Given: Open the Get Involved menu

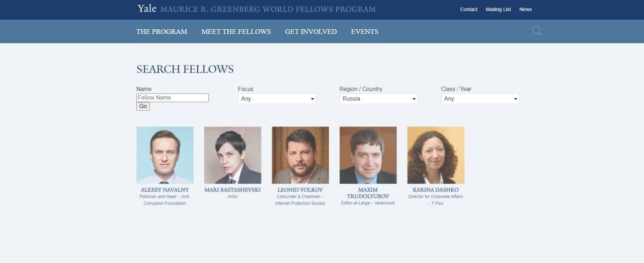Looking at the screenshot, I should (311, 31).
